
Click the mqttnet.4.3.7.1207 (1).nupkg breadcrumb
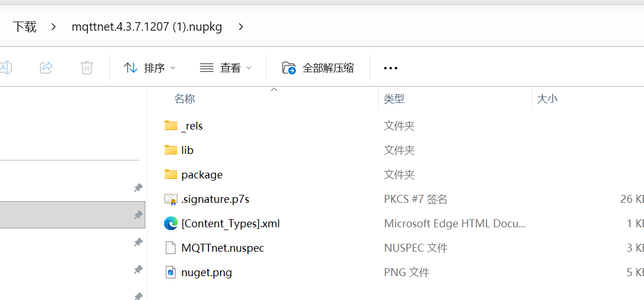[147, 27]
